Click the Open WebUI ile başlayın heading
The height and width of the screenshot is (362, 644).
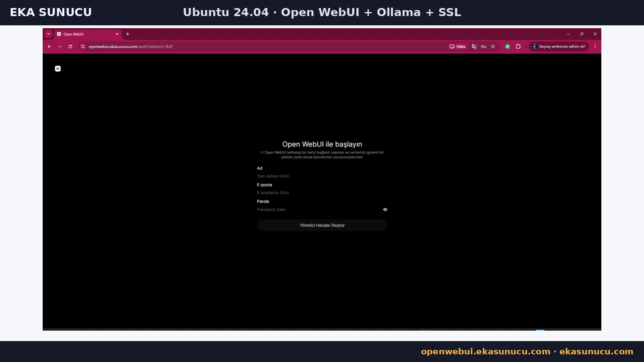click(x=322, y=144)
